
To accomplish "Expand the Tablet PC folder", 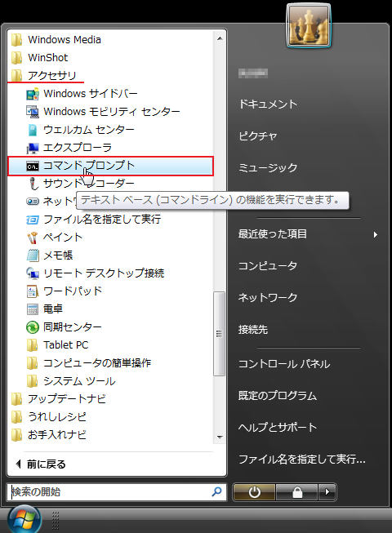I will 65,345.
